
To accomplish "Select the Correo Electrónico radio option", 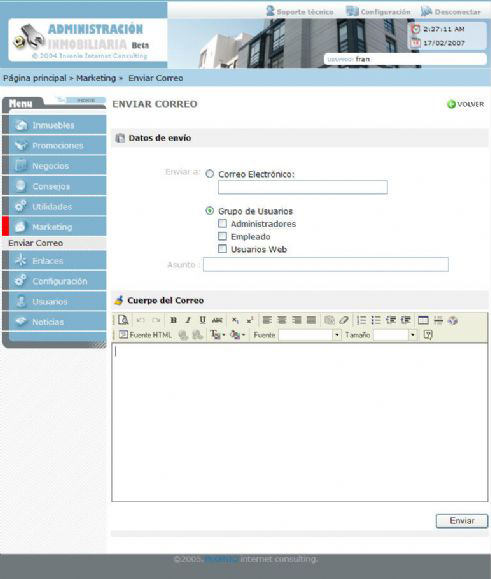I will (x=210, y=174).
